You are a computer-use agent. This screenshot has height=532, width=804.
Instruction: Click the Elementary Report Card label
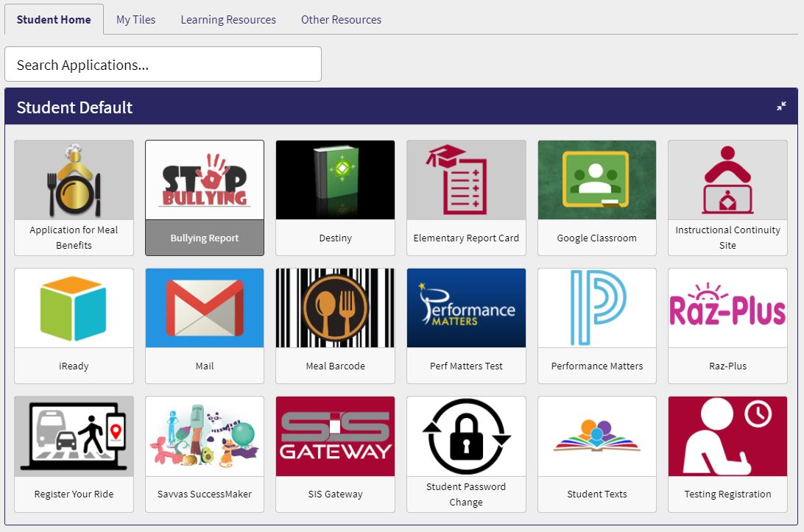pyautogui.click(x=466, y=238)
